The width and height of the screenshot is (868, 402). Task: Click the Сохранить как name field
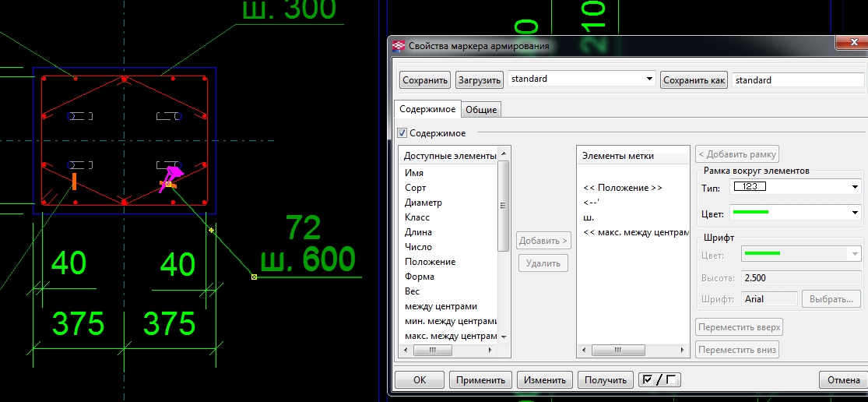[797, 79]
